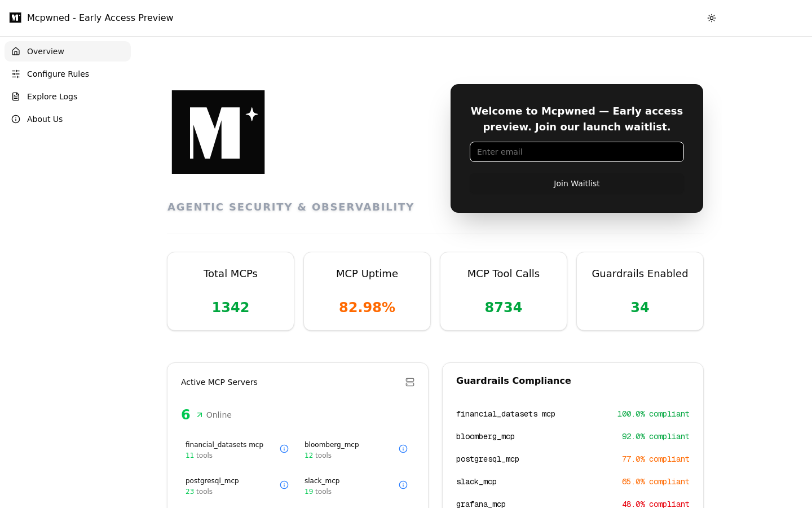Open info icon for slack_mcp
The image size is (812, 508).
pyautogui.click(x=403, y=485)
